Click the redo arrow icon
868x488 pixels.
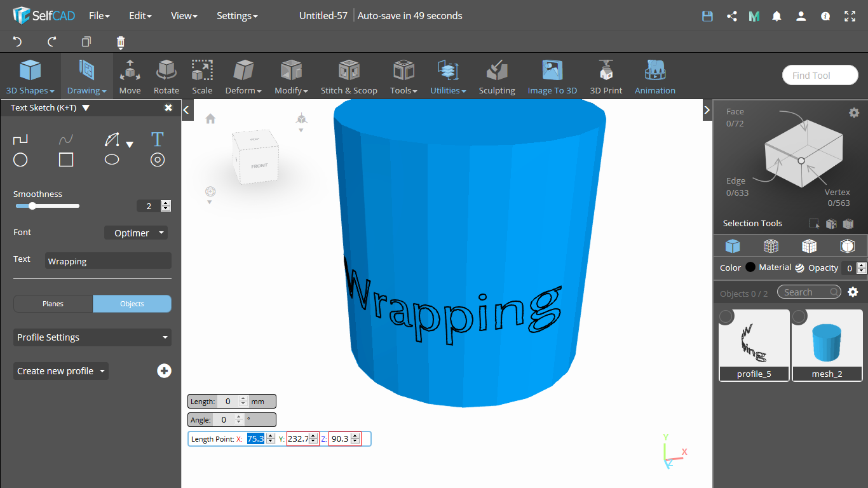pyautogui.click(x=52, y=42)
